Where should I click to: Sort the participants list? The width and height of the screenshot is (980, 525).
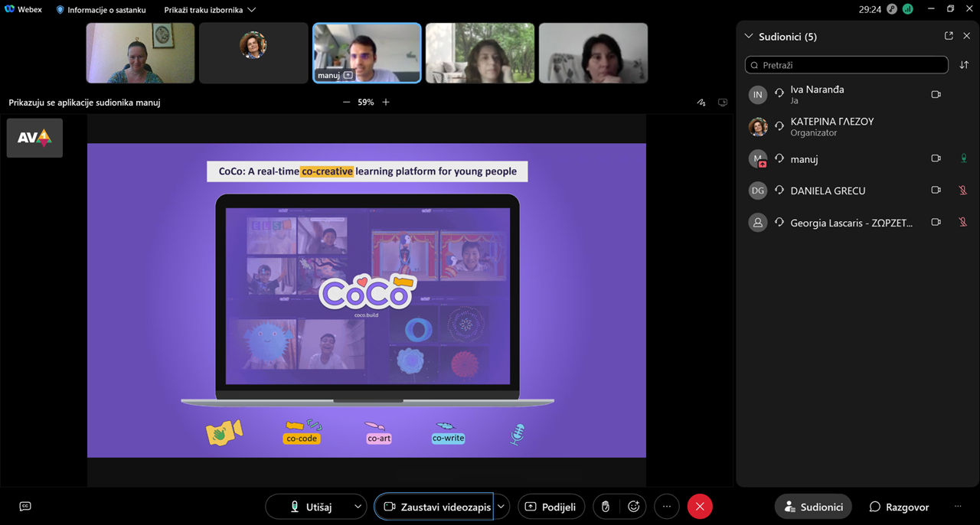coord(964,65)
